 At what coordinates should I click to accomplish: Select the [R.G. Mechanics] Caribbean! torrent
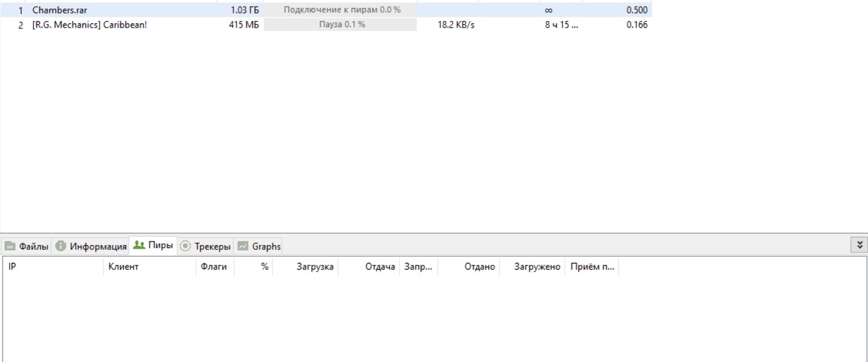tap(326, 25)
